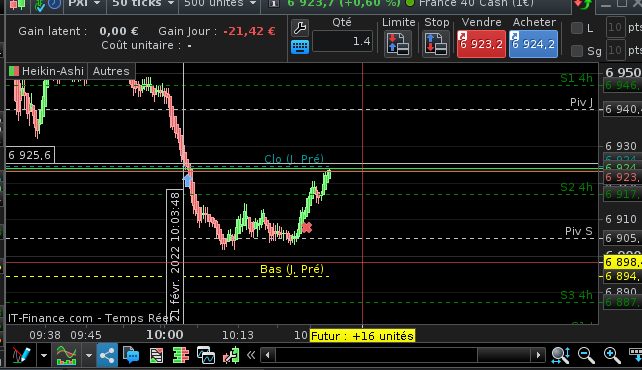Click the download arrow icon at bottom right

pyautogui.click(x=635, y=355)
